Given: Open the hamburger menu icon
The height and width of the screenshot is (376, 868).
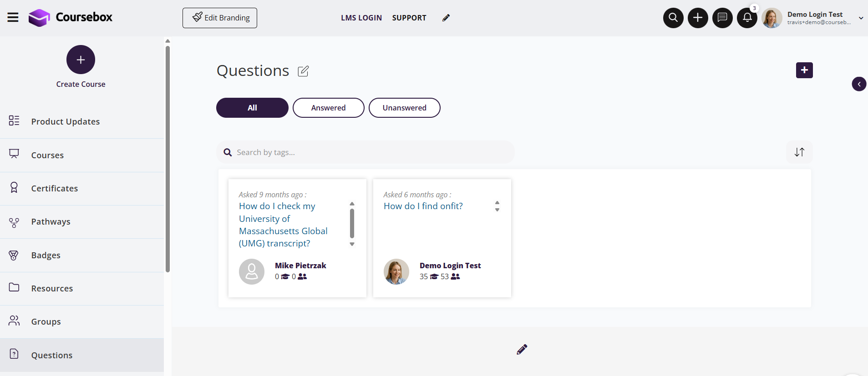Looking at the screenshot, I should point(13,18).
